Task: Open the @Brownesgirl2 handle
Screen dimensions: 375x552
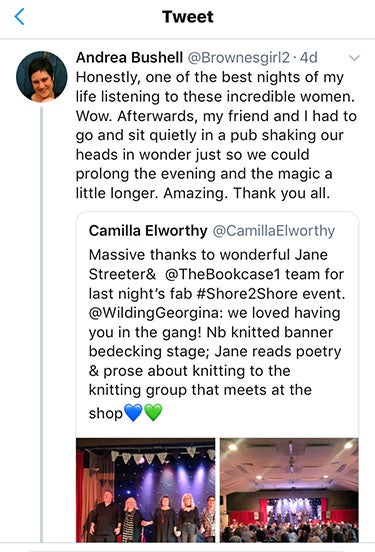Action: point(238,57)
